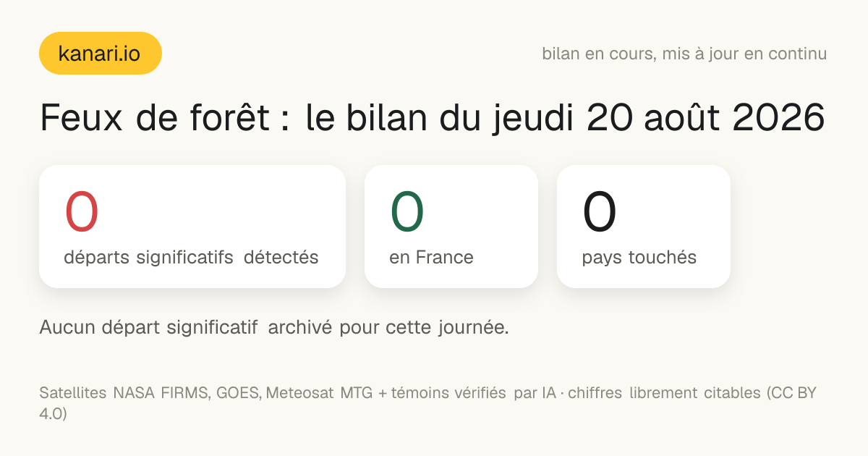
Task: Click the 'en France' label text
Action: 432,258
